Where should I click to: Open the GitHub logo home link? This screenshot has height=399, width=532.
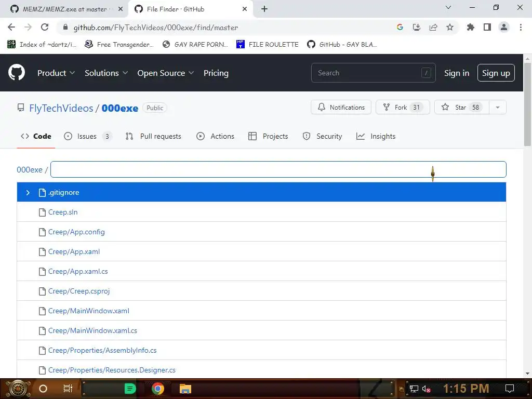tap(17, 72)
